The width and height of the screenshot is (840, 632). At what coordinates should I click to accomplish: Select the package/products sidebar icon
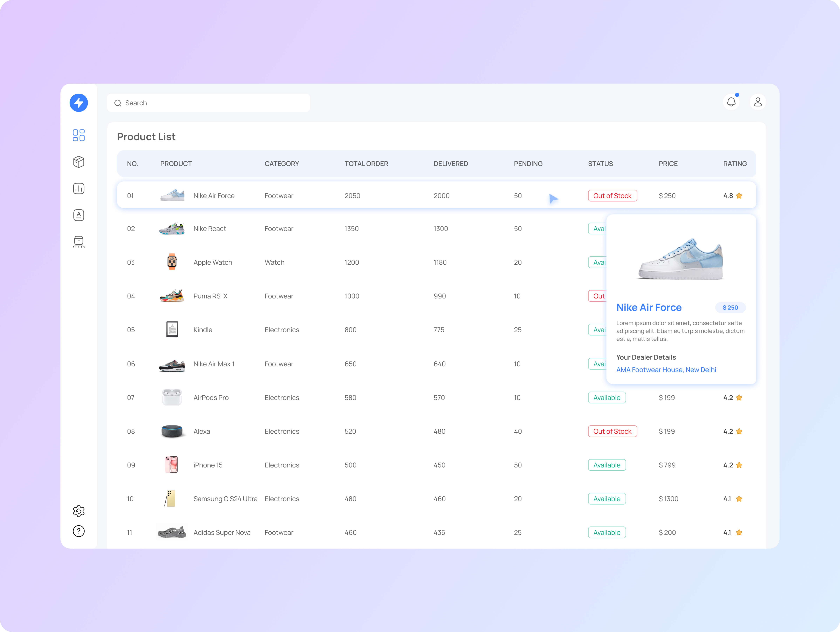[79, 162]
